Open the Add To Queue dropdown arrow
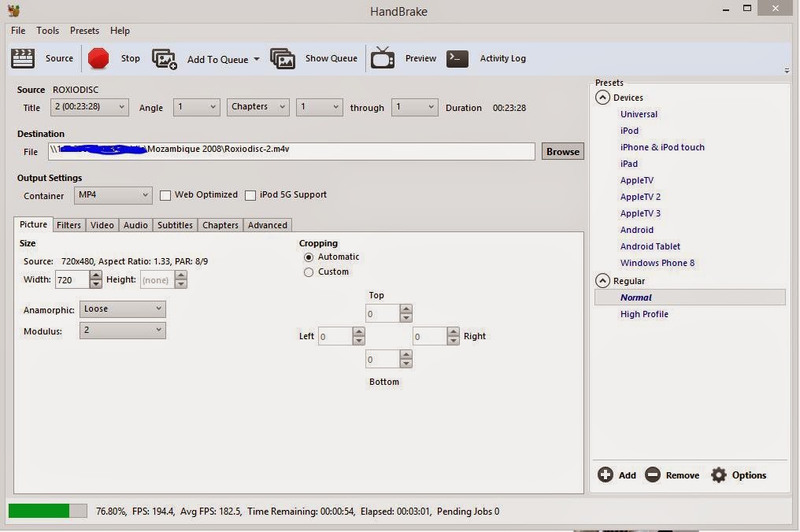 [257, 59]
